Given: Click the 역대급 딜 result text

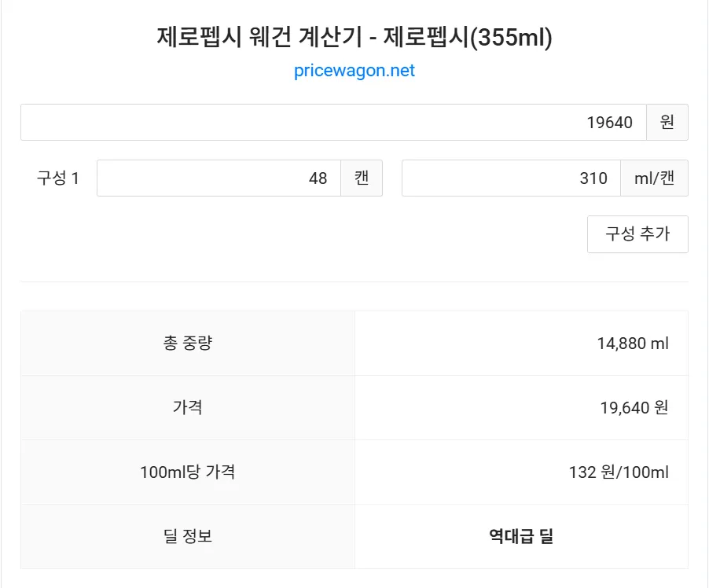Looking at the screenshot, I should [x=521, y=536].
